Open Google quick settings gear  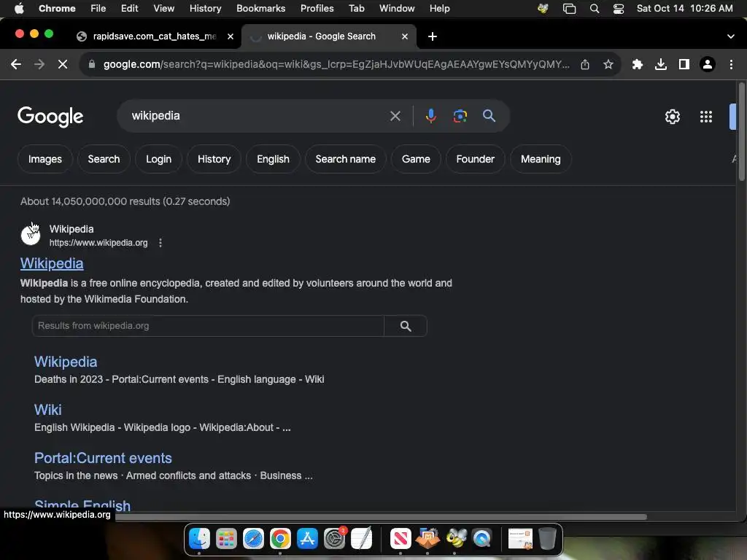(x=672, y=117)
